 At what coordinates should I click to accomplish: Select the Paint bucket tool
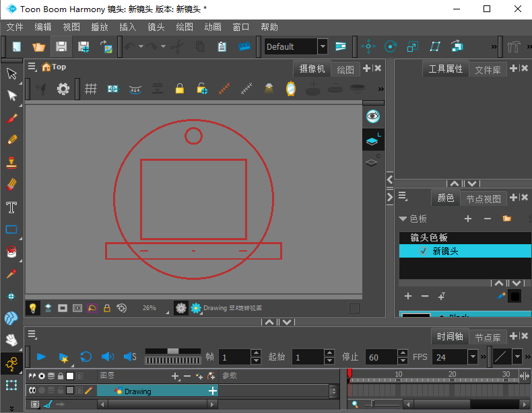(11, 252)
